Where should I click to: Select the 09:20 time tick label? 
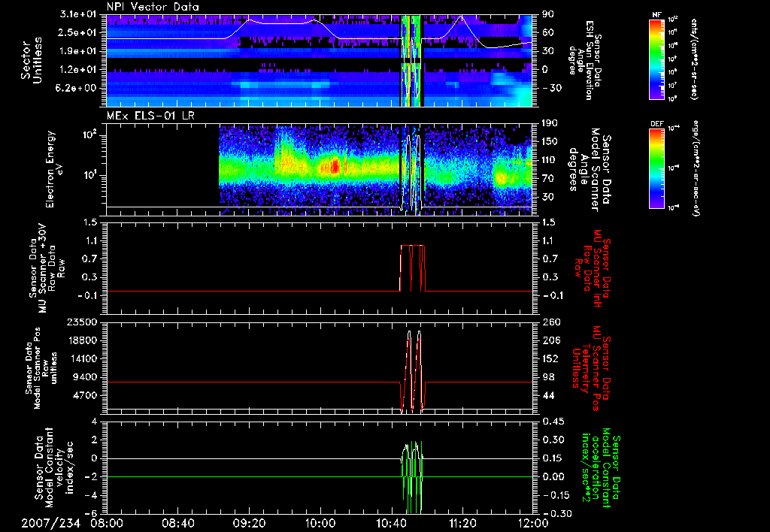pos(249,523)
